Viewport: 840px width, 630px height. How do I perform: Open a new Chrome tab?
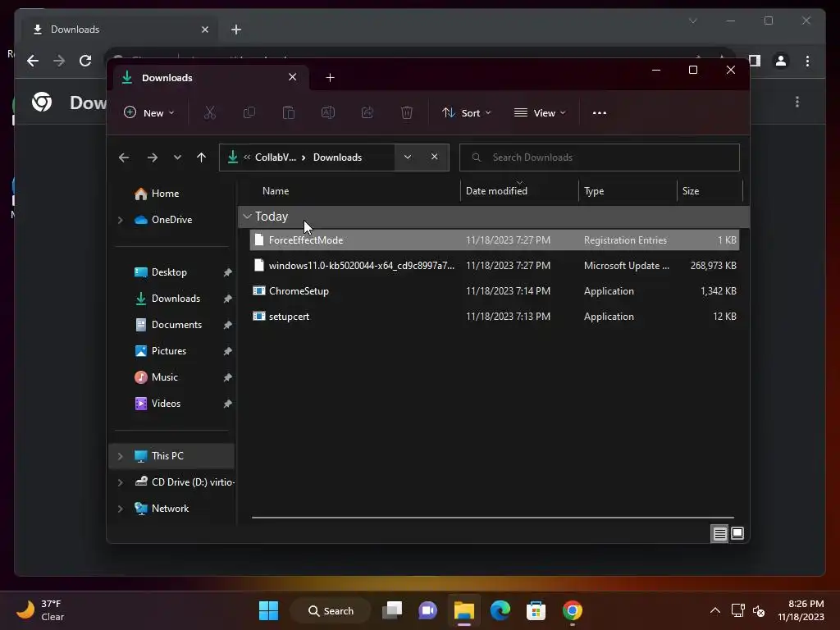[x=236, y=30]
